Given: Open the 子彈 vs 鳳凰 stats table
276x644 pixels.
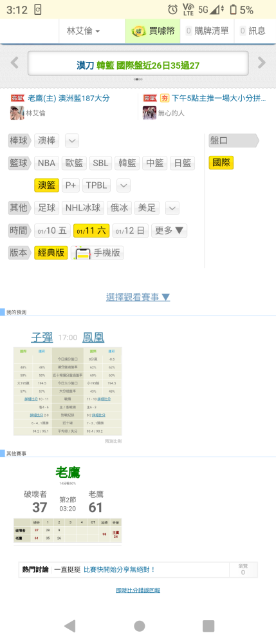Looking at the screenshot, I should 68,391.
